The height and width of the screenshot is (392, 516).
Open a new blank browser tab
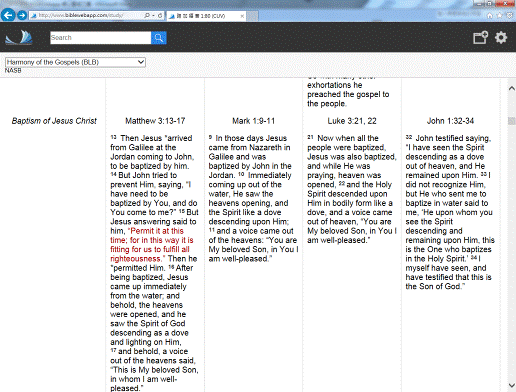(252, 16)
